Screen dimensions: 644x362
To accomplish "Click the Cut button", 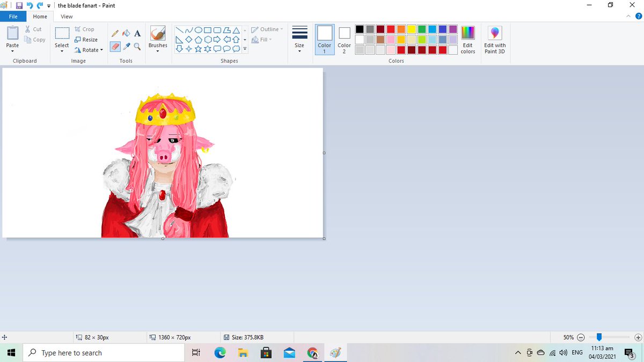I will 33,29.
